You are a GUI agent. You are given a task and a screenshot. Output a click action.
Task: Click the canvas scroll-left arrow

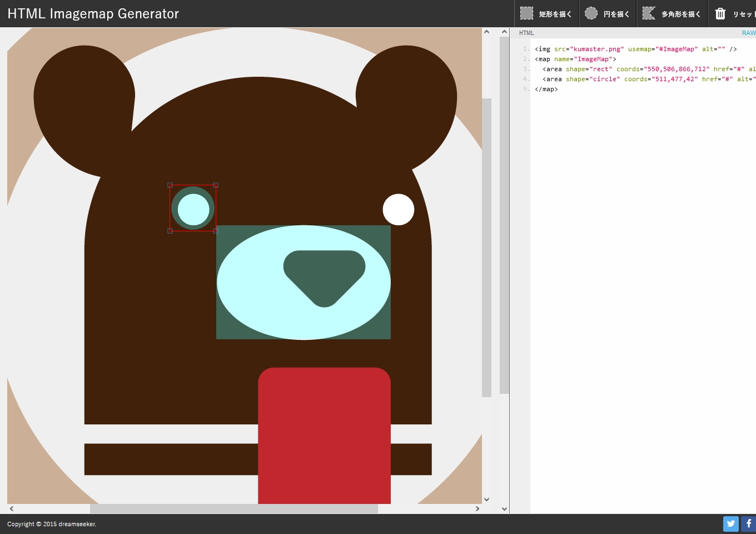(x=12, y=508)
